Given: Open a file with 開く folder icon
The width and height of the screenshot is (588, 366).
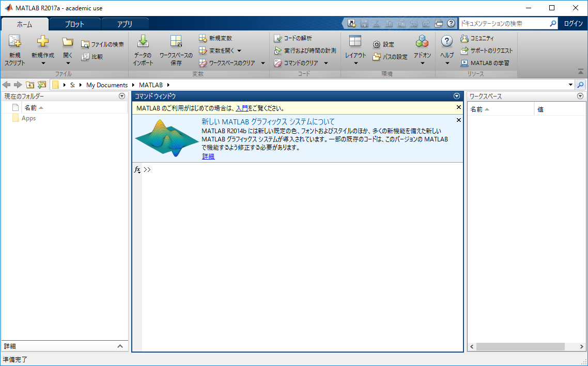Looking at the screenshot, I should [68, 41].
